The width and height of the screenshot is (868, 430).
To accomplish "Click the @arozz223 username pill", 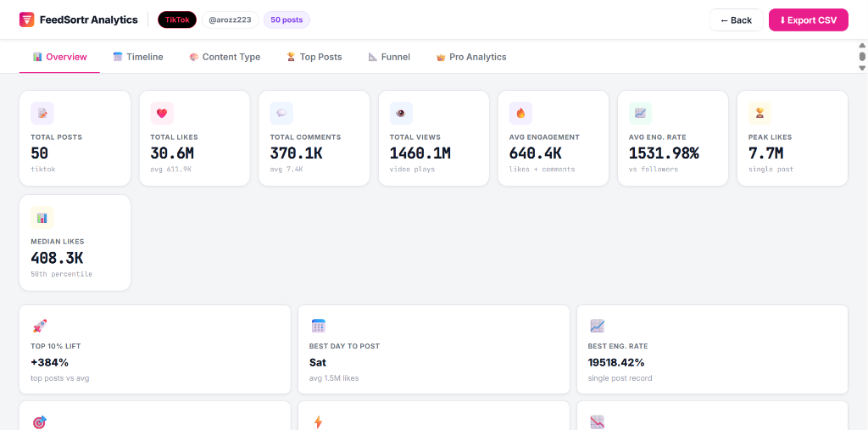I will point(231,20).
